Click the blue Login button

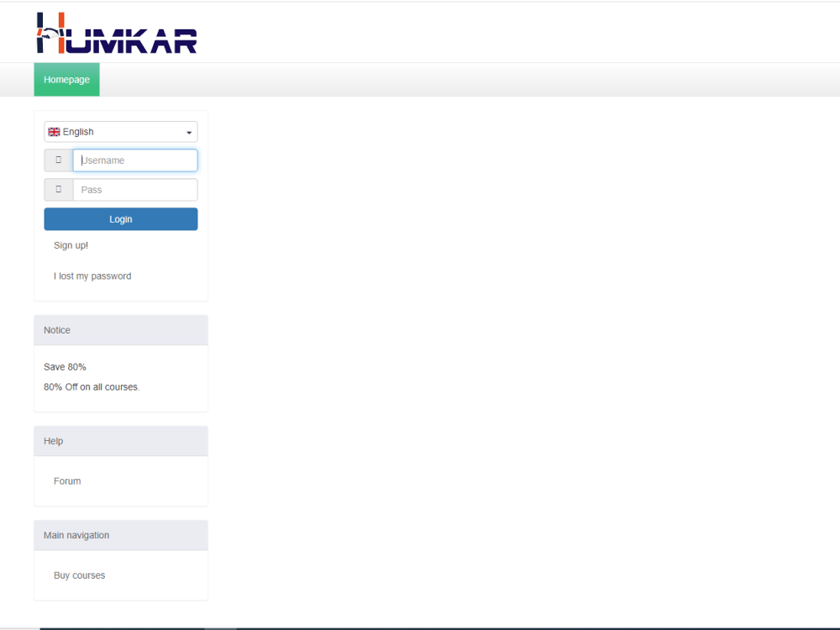point(120,219)
